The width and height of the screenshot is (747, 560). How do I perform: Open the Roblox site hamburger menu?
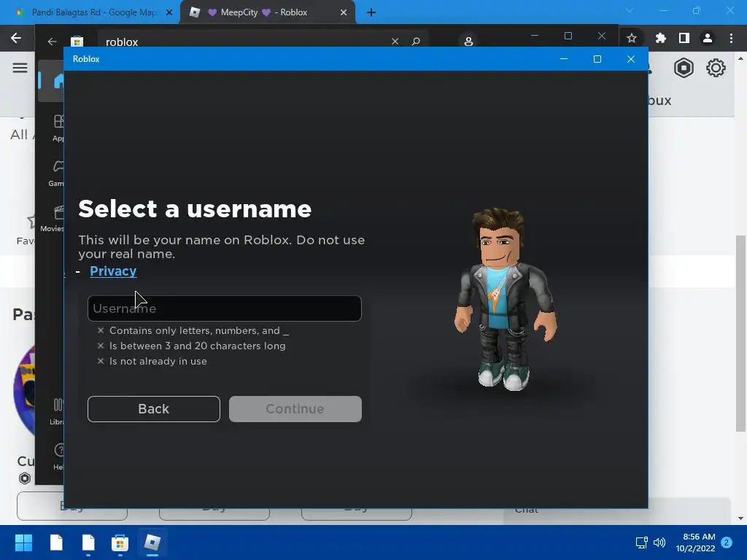[20, 68]
